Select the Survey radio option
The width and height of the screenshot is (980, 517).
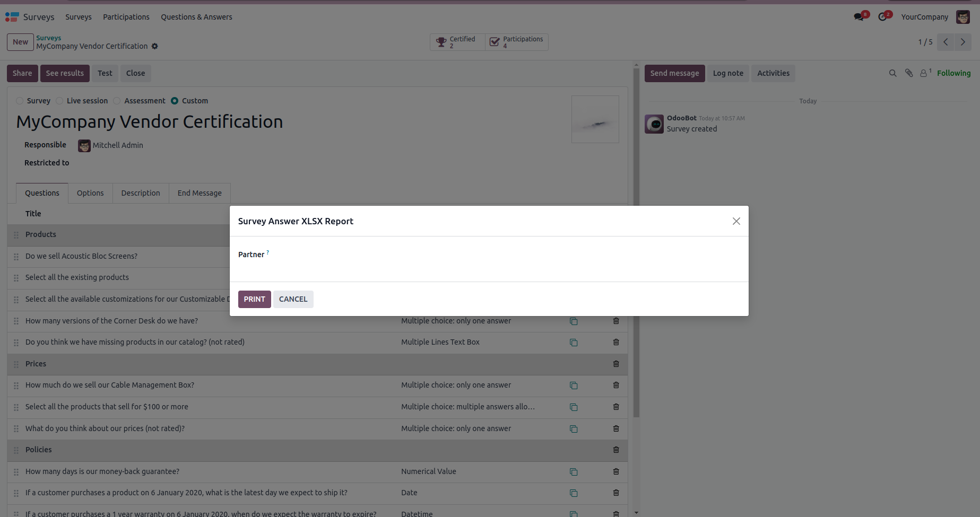point(20,101)
